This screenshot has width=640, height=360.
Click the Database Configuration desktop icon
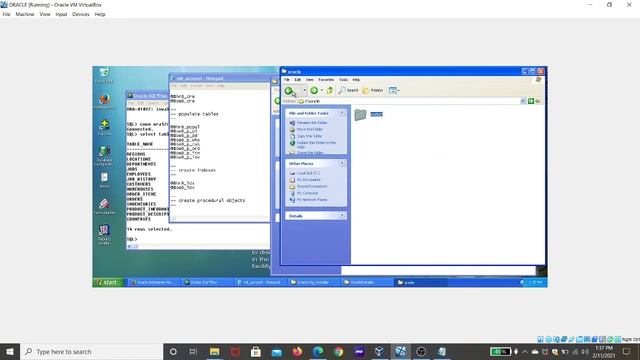[x=104, y=156]
